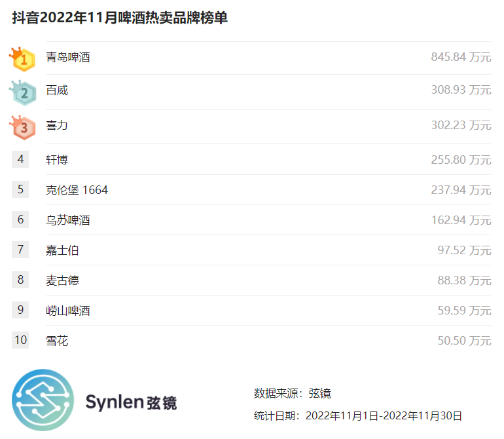The image size is (504, 439).
Task: Click sales value 88.38 万元
Action: (464, 280)
